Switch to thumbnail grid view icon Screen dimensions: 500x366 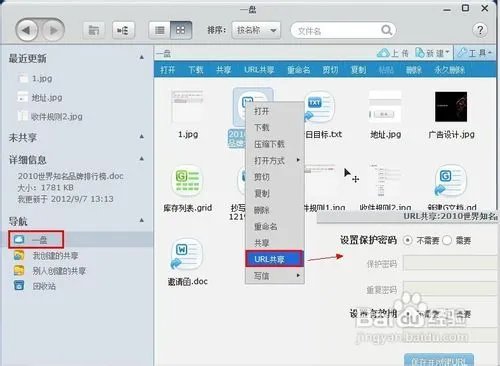(x=181, y=30)
